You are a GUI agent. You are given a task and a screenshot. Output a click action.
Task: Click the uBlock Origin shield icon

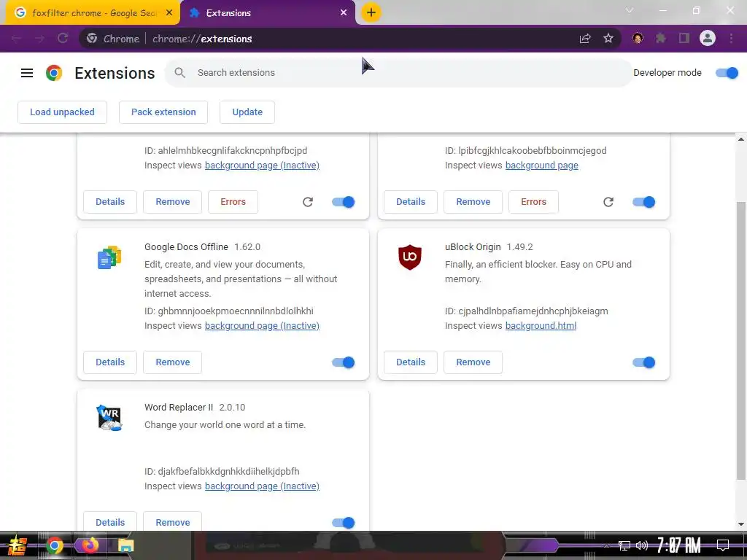click(x=410, y=257)
